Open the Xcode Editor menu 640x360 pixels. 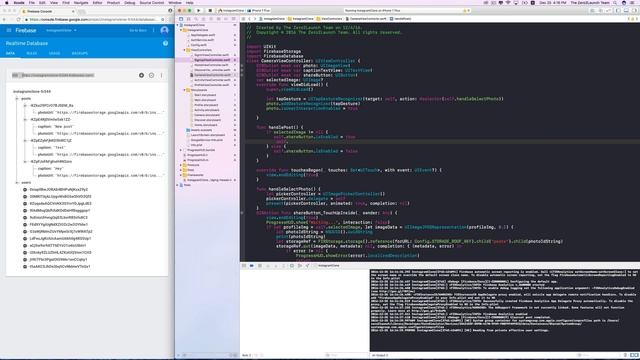[98, 2]
